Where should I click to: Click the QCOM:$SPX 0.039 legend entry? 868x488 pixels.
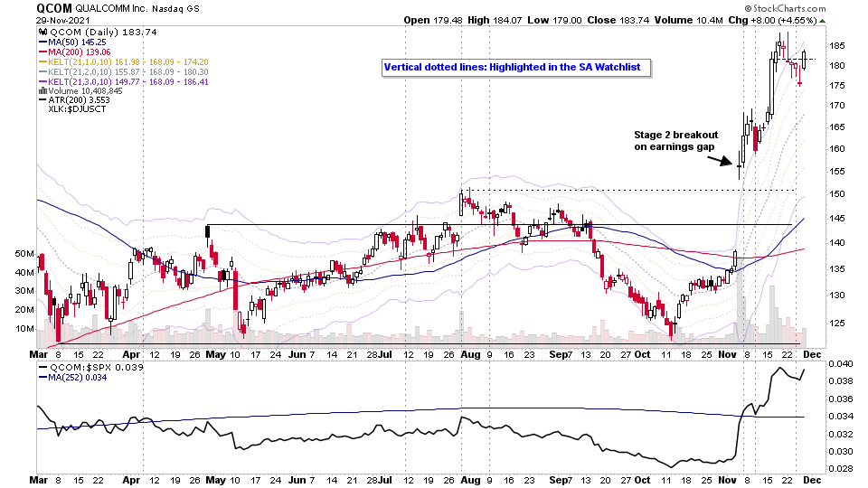pyautogui.click(x=91, y=368)
